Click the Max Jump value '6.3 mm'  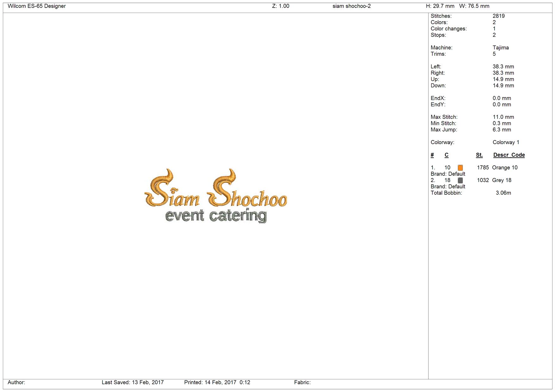[x=502, y=130]
